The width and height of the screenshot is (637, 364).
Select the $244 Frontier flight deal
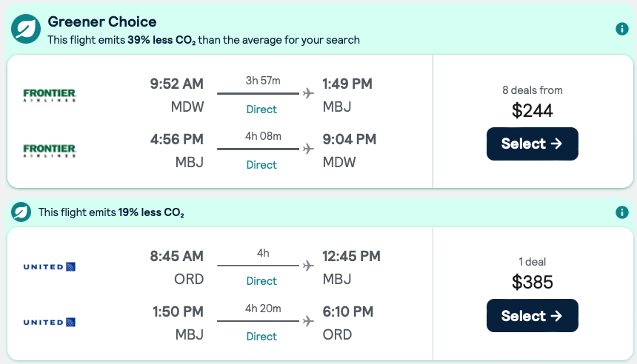point(532,144)
